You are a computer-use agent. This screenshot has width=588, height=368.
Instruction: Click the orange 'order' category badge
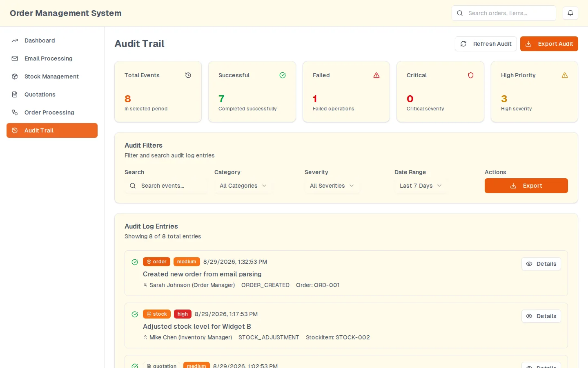156,262
